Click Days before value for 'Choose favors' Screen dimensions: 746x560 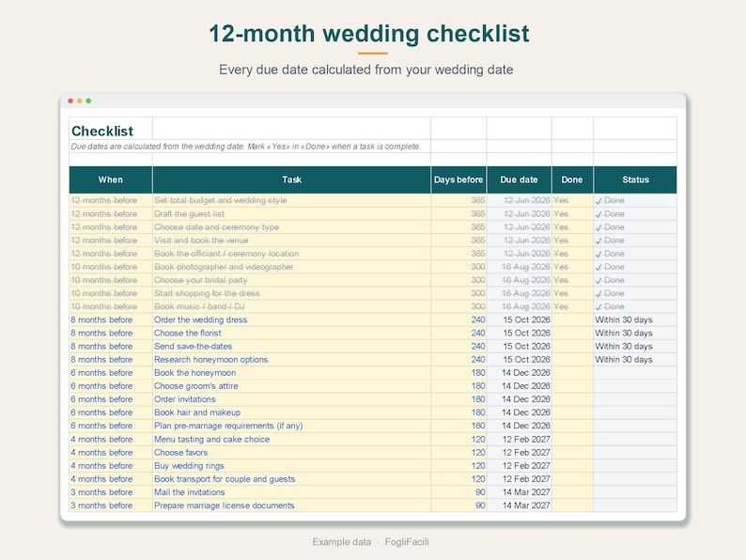pos(458,453)
